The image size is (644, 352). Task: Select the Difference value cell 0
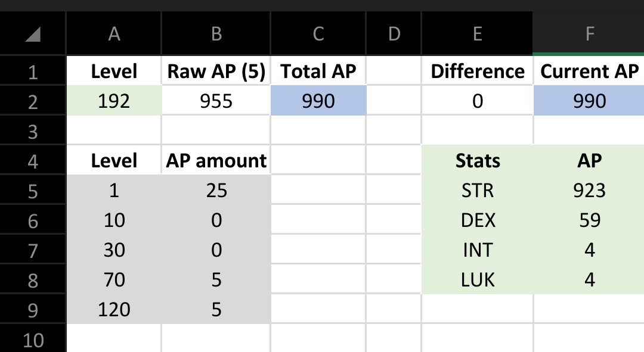click(477, 101)
